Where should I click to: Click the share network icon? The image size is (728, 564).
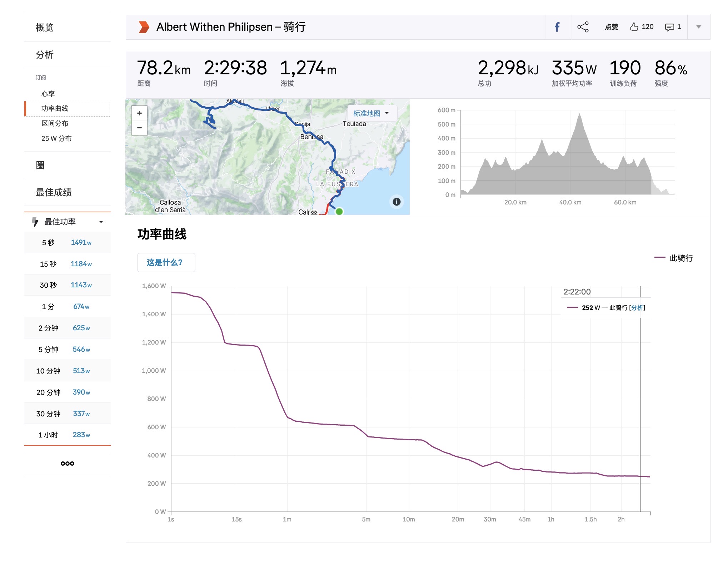tap(583, 27)
